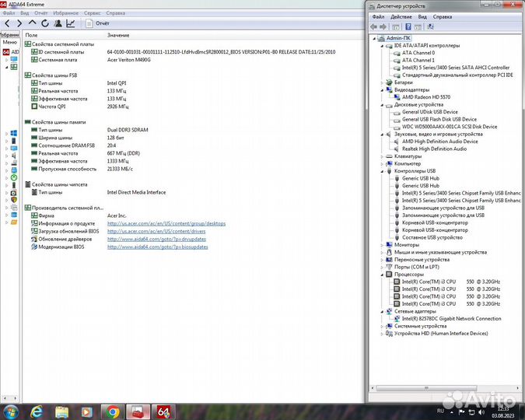Image resolution: width=525 pixels, height=420 pixels.
Task: Expand the Батареи node
Action: (382, 82)
